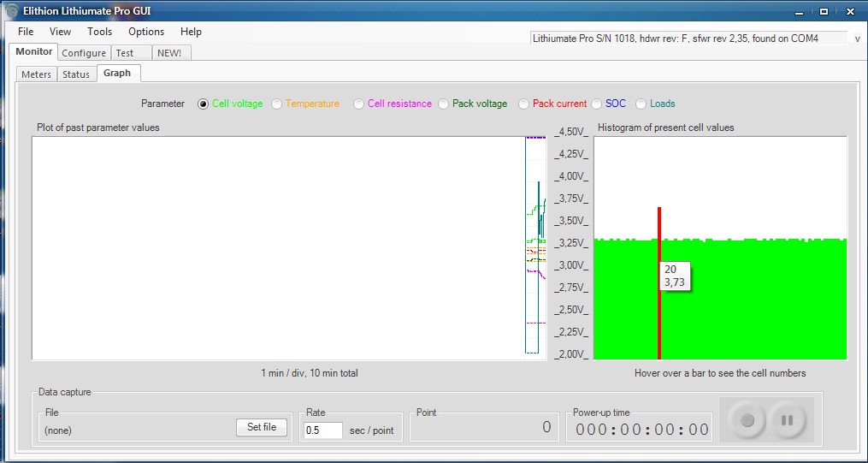
Task: Switch to the Meters sub-tab
Action: (x=36, y=74)
